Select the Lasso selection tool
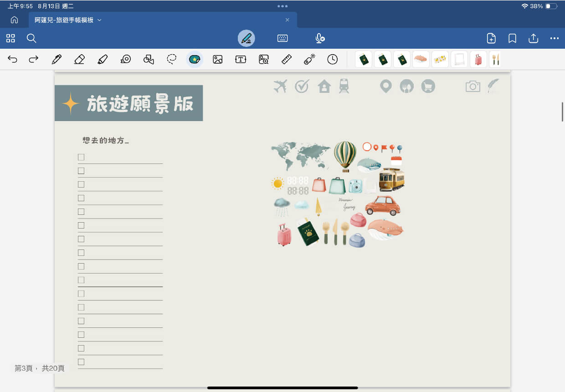This screenshot has height=392, width=565. pos(171,59)
